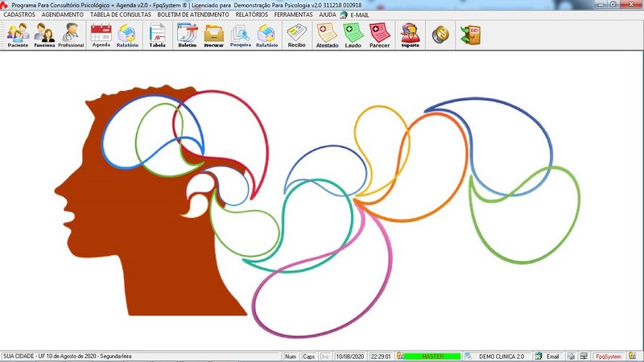Screen dimensions: 644x362
Task: Open the Paciente registration icon
Action: click(18, 35)
